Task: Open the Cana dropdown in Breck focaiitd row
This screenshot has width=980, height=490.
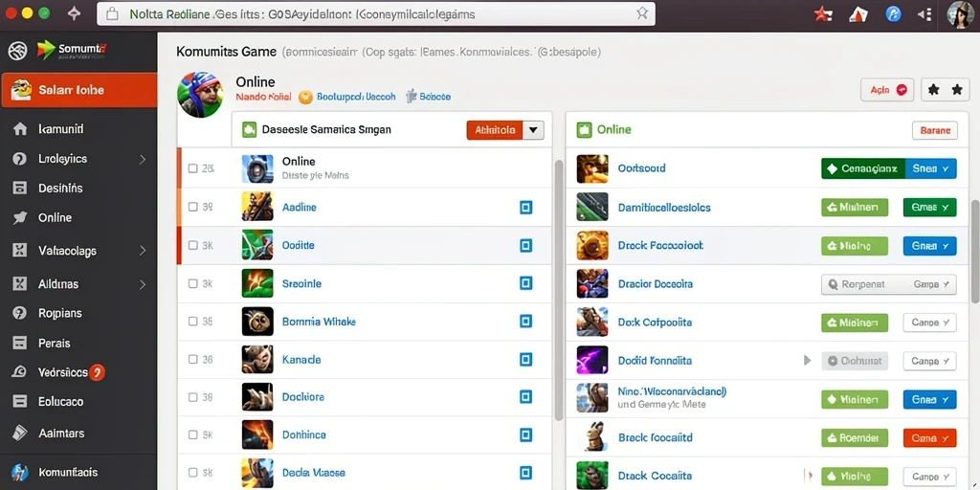Action: click(929, 438)
